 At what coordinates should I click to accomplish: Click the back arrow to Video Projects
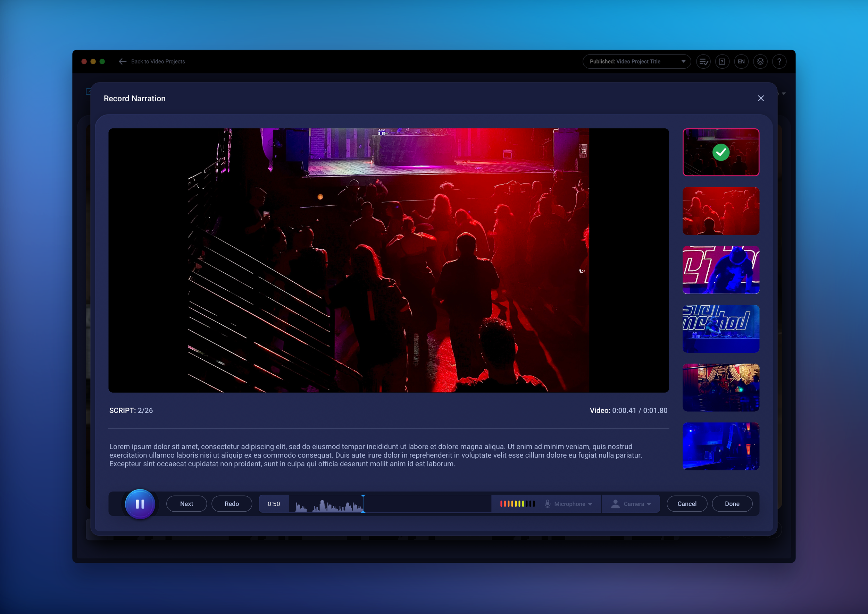[122, 62]
